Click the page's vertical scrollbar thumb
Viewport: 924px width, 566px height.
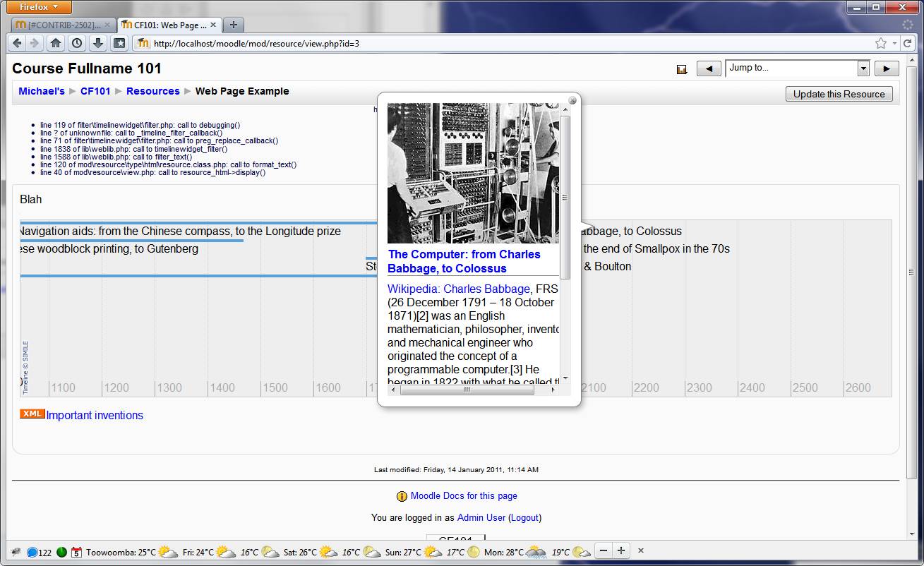pyautogui.click(x=911, y=272)
